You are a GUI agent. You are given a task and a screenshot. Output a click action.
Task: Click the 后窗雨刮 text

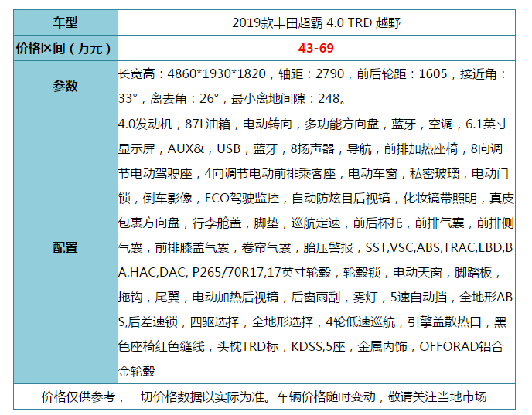[315, 298]
